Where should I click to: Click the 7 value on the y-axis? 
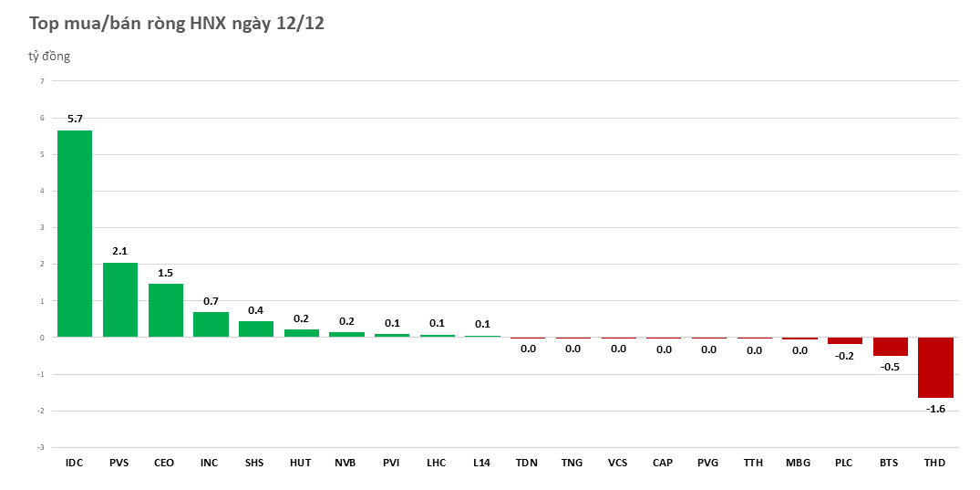tap(41, 81)
